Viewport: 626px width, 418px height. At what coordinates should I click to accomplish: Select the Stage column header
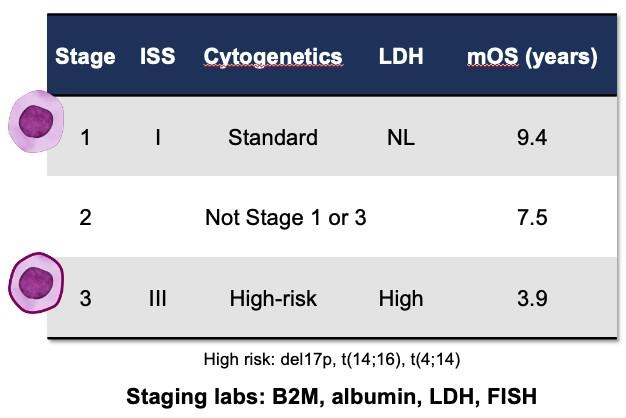pyautogui.click(x=85, y=57)
